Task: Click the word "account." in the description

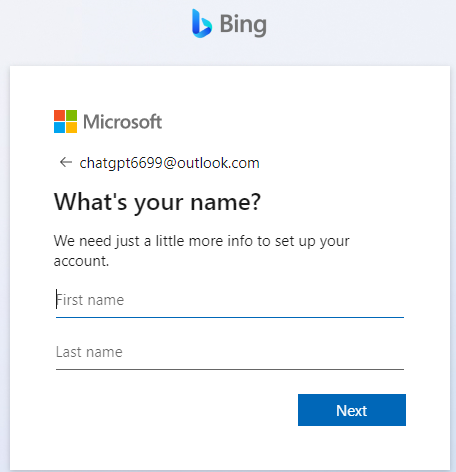Action: click(81, 261)
